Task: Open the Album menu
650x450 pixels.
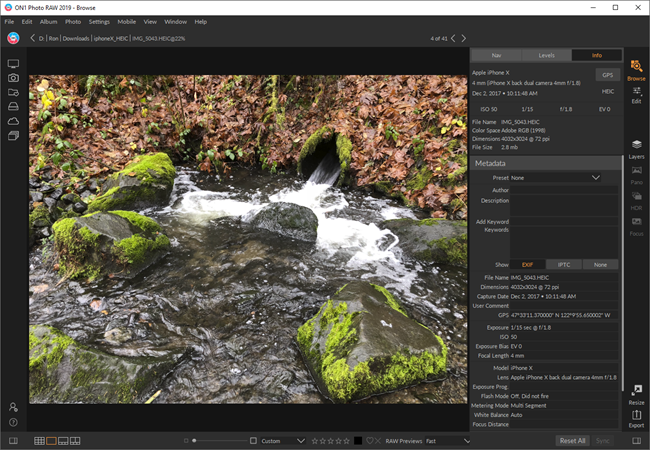Action: point(48,21)
